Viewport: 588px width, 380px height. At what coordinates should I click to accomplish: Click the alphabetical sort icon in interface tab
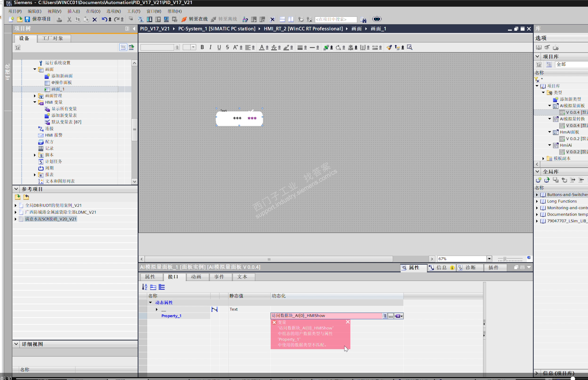click(145, 287)
